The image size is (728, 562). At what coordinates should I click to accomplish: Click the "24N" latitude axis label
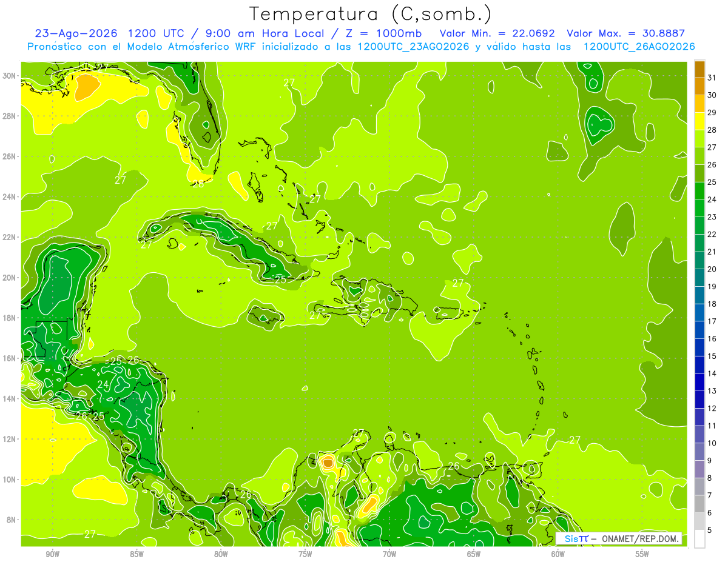point(9,197)
